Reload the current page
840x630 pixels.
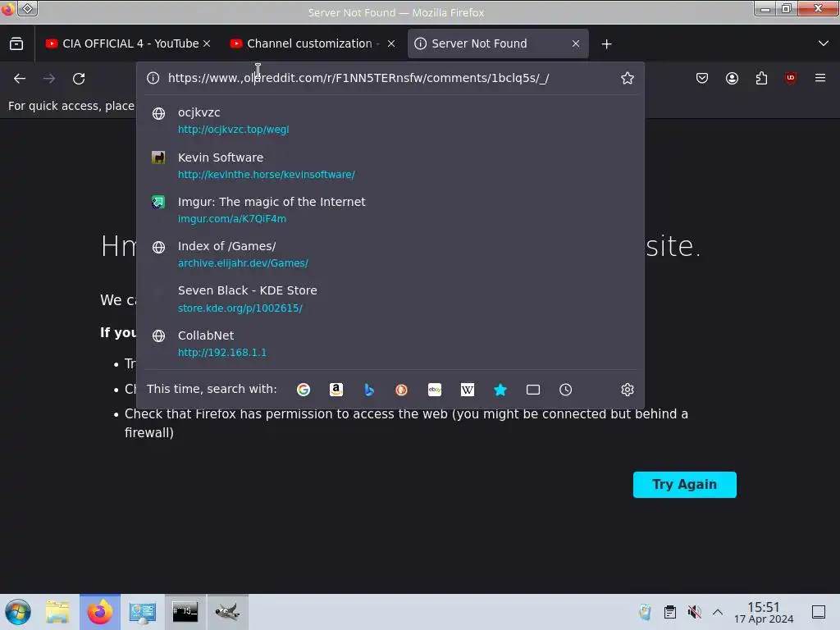coord(79,78)
